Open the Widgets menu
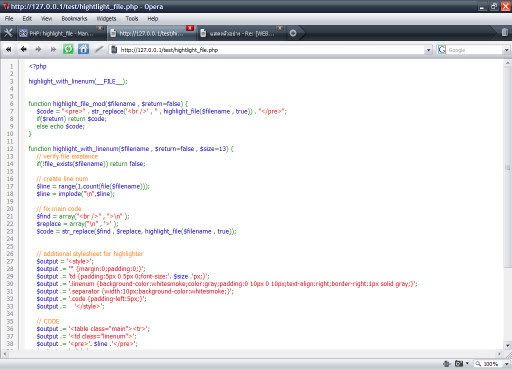 coord(106,19)
